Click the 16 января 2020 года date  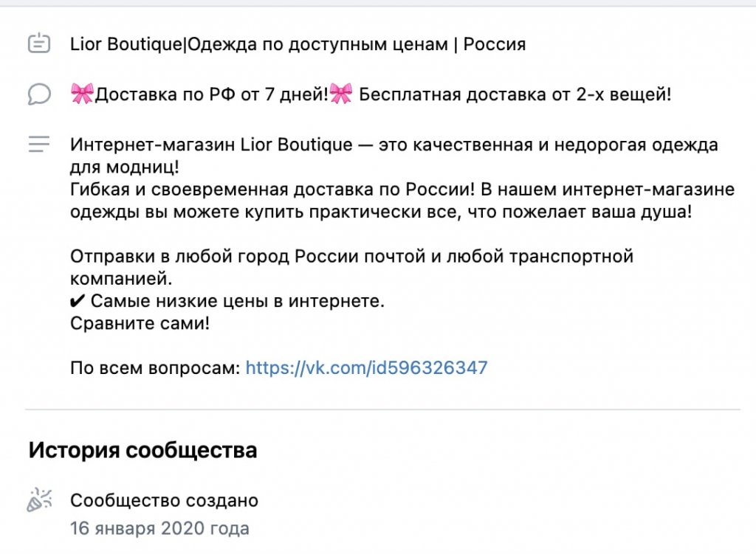coord(159,529)
